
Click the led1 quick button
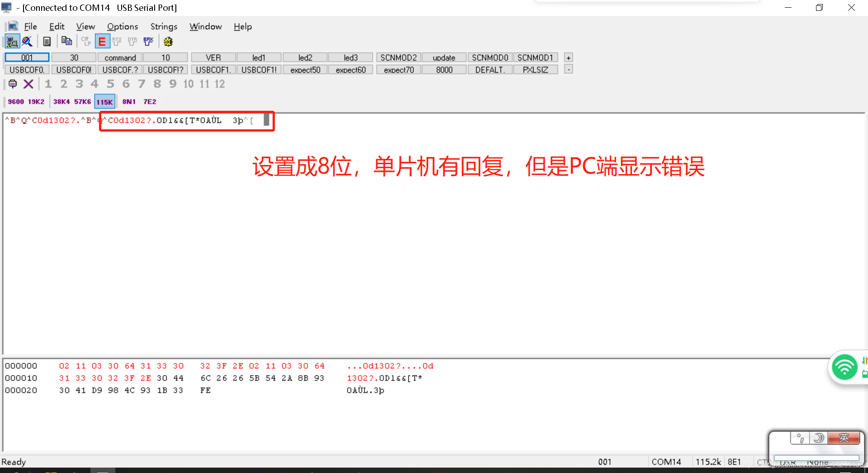click(259, 57)
